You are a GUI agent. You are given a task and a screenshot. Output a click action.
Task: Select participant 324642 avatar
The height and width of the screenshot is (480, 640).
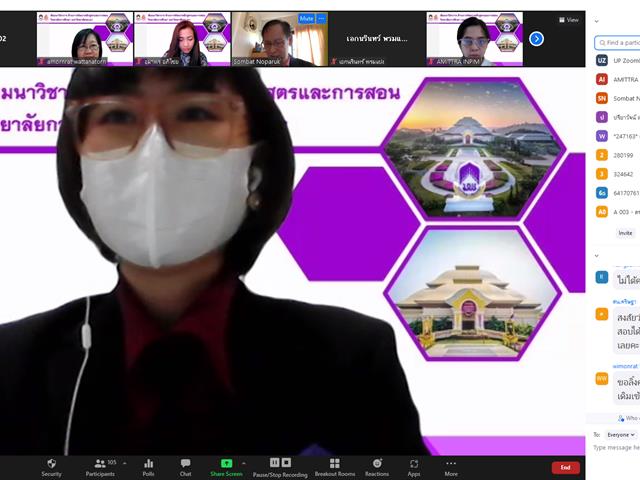[x=602, y=174]
